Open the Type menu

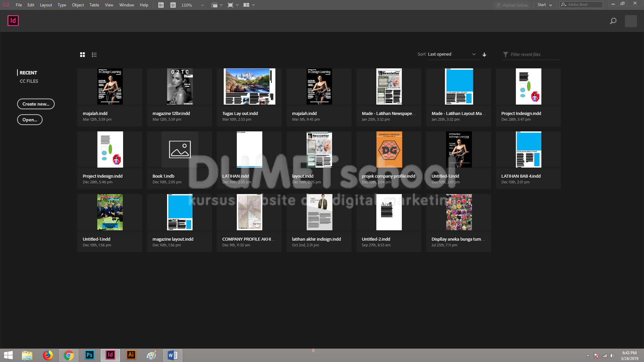(62, 5)
